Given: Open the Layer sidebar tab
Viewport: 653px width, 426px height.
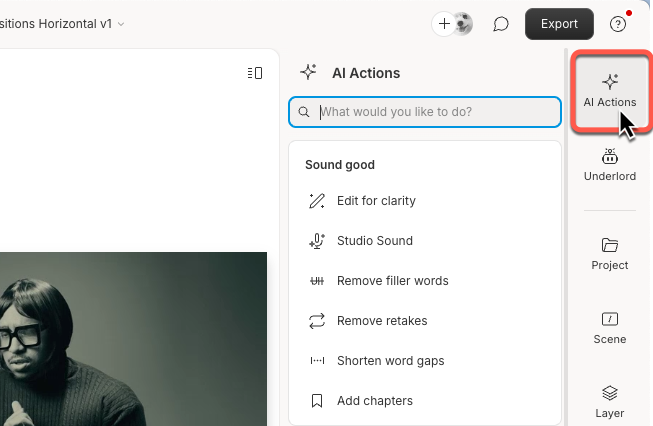Looking at the screenshot, I should [610, 402].
